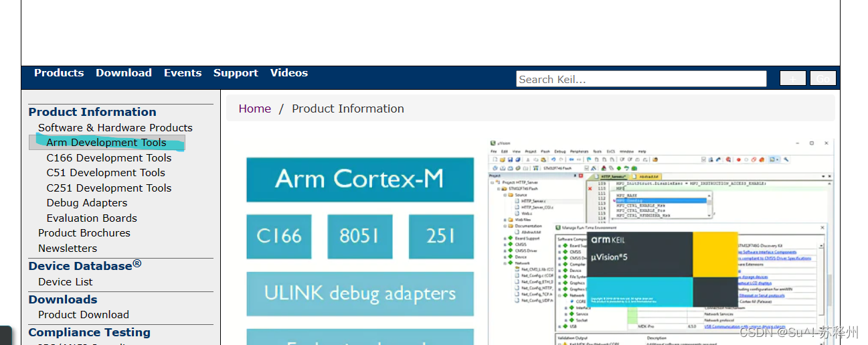Open the Support navigation item
Viewport: 868px width, 345px height.
tap(236, 73)
